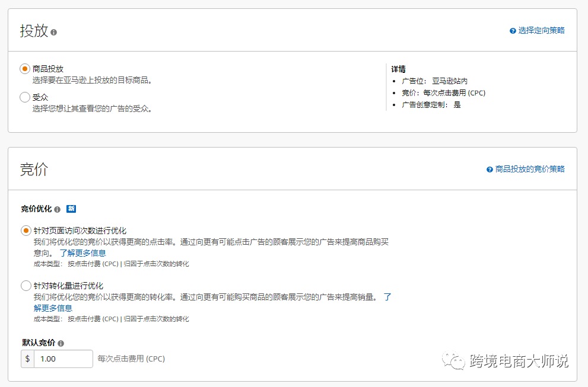This screenshot has width=588, height=387.
Task: Click the 每次点击费用 (CPC) label
Action: click(x=129, y=358)
